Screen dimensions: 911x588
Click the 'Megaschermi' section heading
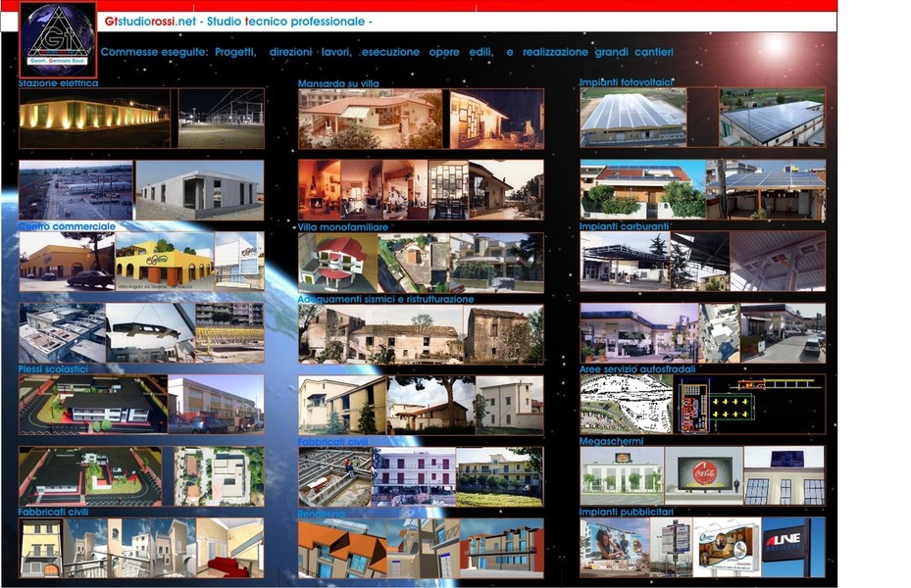pyautogui.click(x=612, y=441)
